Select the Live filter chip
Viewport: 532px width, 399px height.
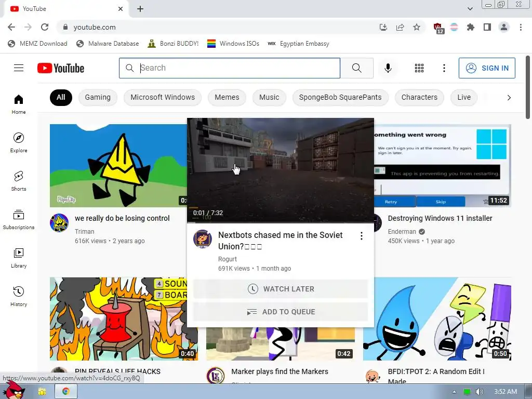point(464,97)
